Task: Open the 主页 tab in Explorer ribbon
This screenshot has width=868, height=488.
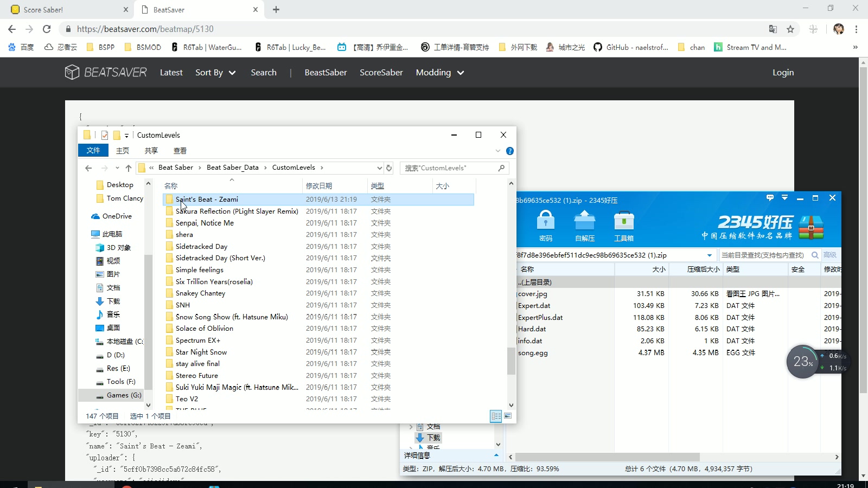Action: [x=123, y=150]
